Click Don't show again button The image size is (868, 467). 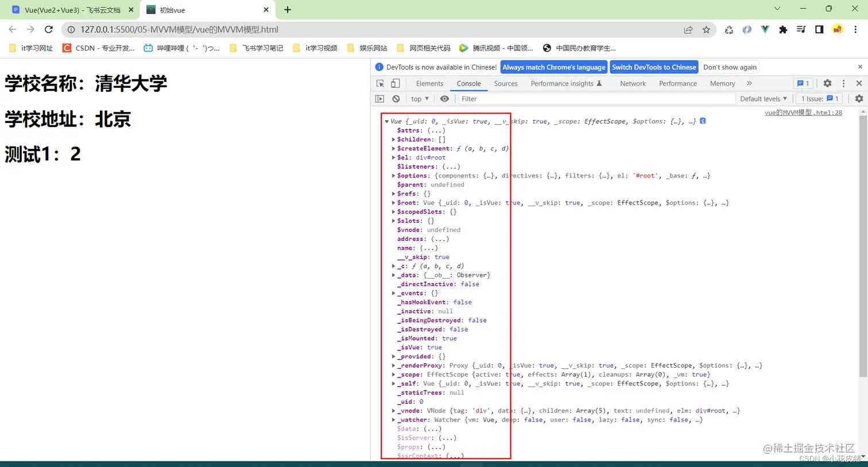(730, 67)
